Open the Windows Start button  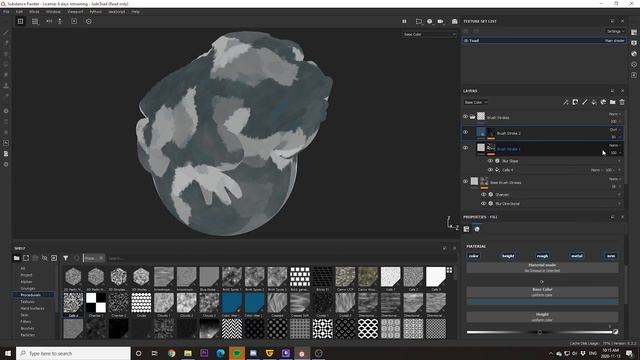[x=8, y=353]
